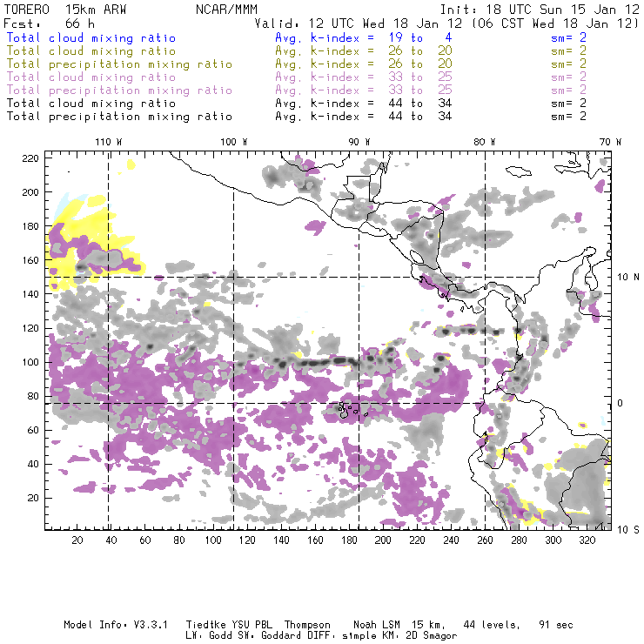644x644 pixels.
Task: Select the purple "Total cloud mixing ratio" legend line
Action: pos(91,77)
